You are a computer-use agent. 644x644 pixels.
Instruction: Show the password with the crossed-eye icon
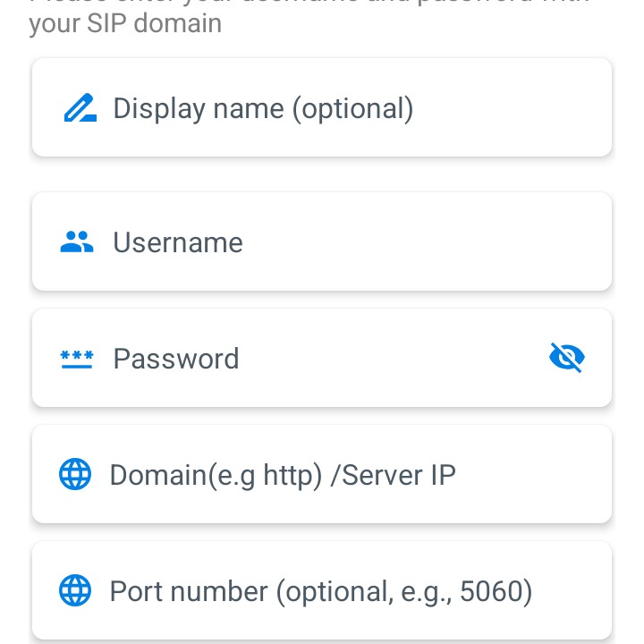click(x=567, y=357)
